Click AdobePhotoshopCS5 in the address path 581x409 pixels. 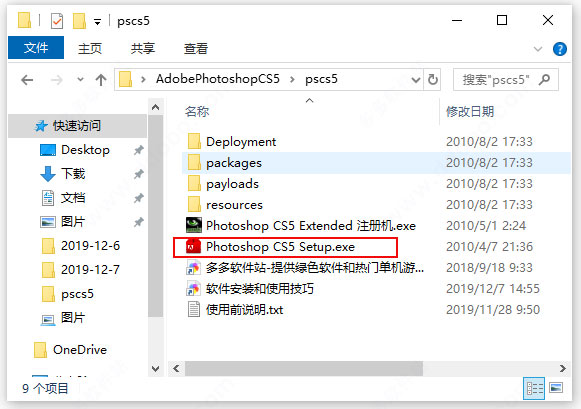[218, 79]
